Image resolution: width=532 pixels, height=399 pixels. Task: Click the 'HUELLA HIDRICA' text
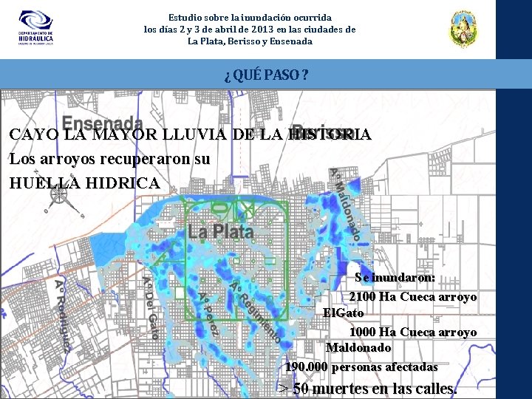pyautogui.click(x=84, y=183)
